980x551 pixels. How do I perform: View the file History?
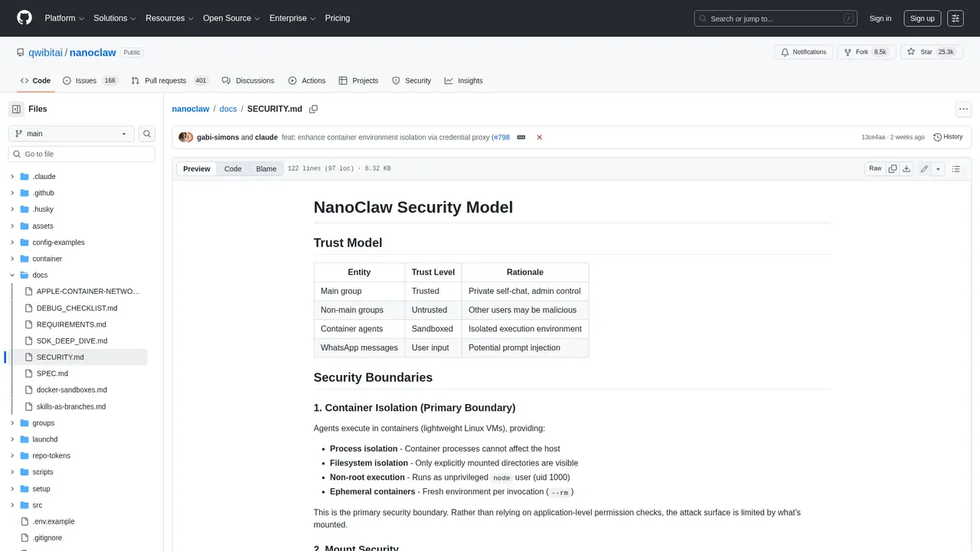[x=948, y=137]
